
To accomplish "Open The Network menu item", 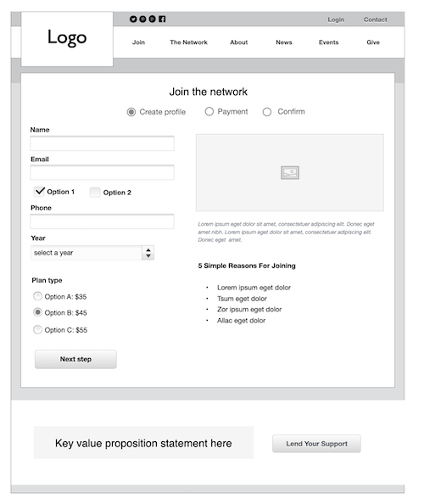I will (188, 42).
